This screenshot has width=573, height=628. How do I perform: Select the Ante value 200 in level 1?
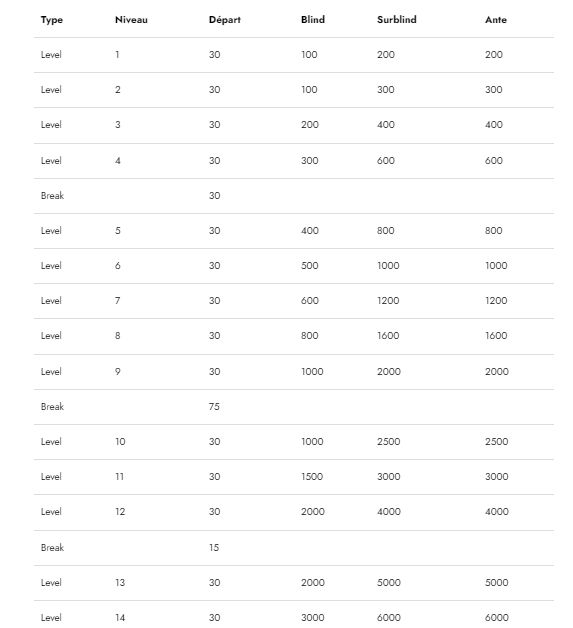click(494, 54)
